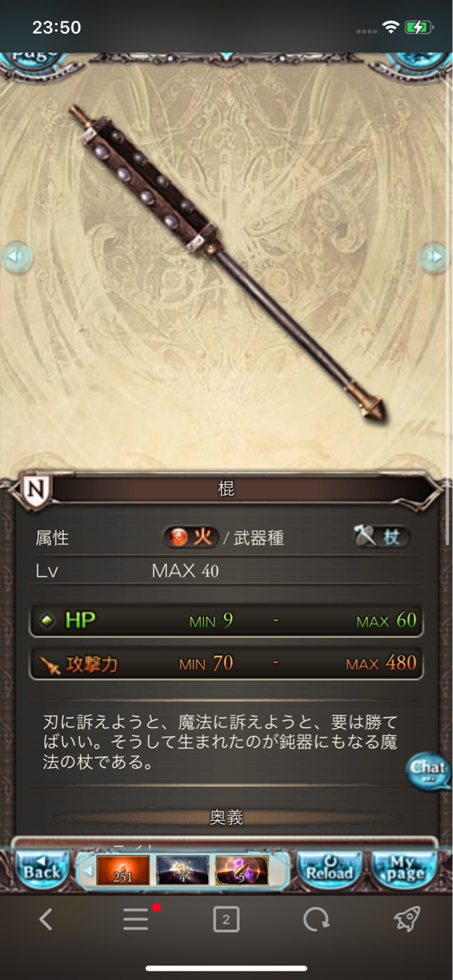Tap the 奥義 section header
The image size is (453, 980).
click(x=226, y=817)
